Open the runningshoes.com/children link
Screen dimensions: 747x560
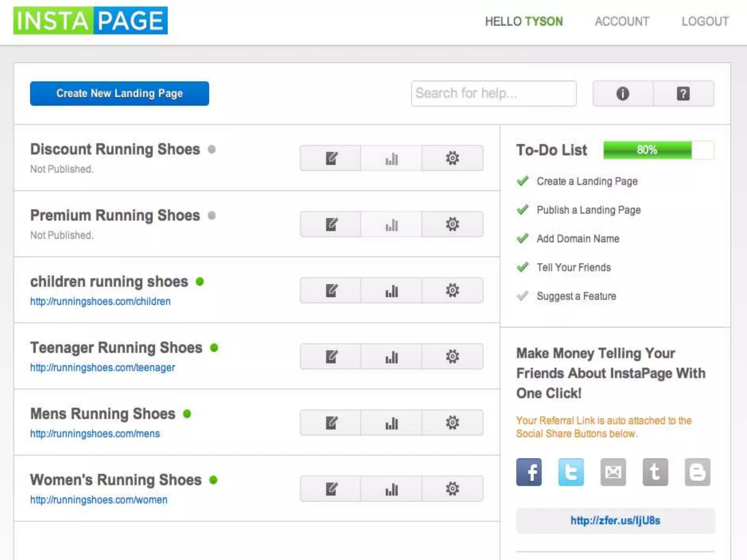100,302
